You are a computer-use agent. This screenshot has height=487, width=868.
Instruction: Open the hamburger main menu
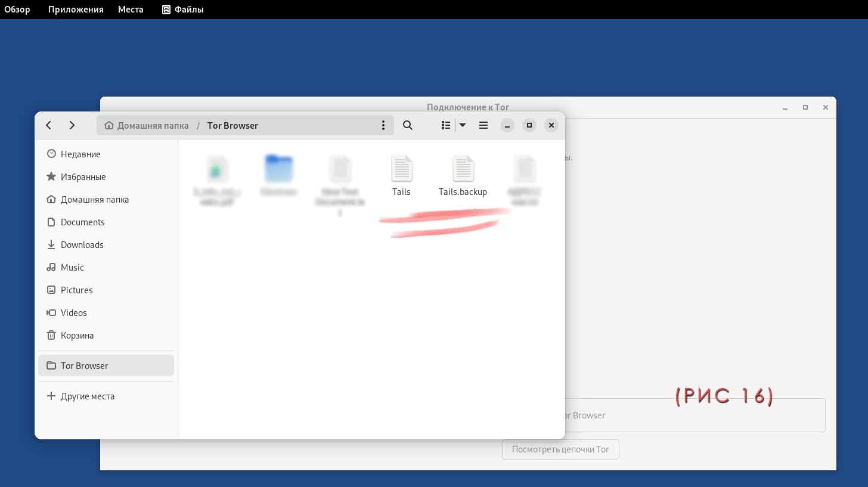point(483,125)
